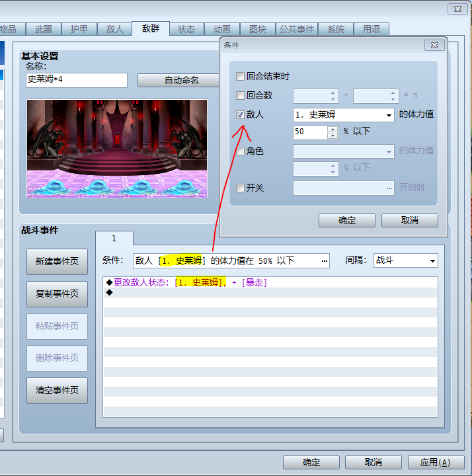Open condition editor via ellipsis in 条件 field
Image resolution: width=472 pixels, height=476 pixels.
324,260
